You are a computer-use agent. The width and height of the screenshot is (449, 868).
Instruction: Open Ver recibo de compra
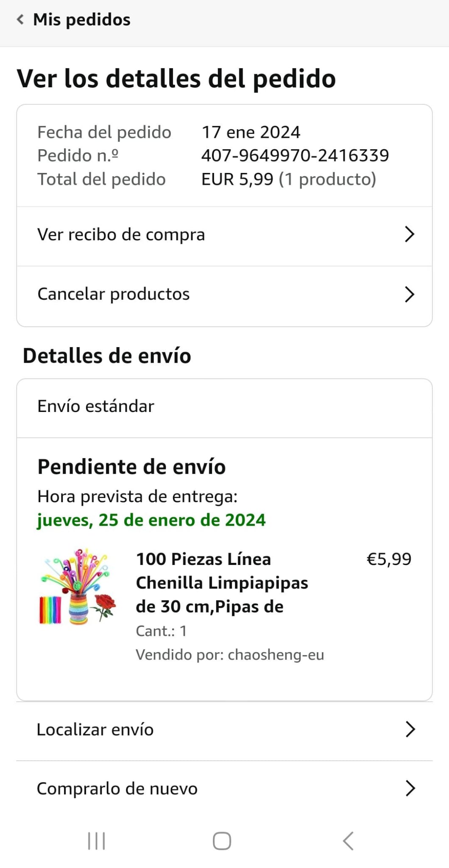[121, 235]
